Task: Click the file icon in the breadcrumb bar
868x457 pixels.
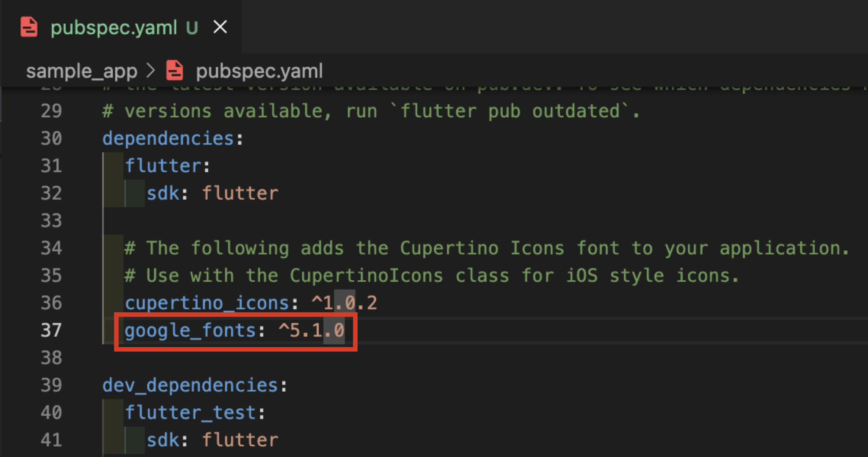Action: tap(174, 71)
